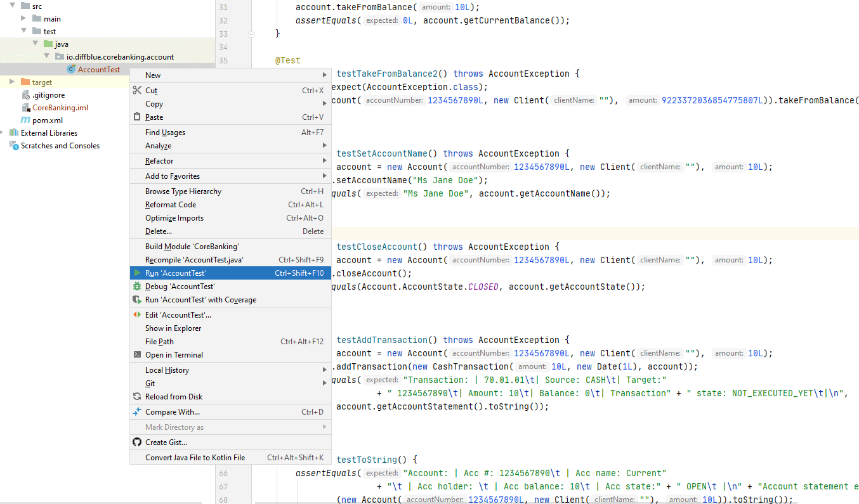Choose Build Module 'CoreBanking'

click(230, 247)
